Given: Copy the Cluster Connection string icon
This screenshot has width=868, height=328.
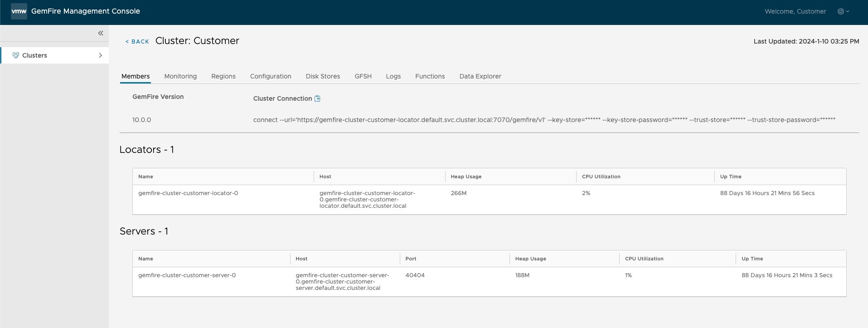Looking at the screenshot, I should [x=318, y=98].
